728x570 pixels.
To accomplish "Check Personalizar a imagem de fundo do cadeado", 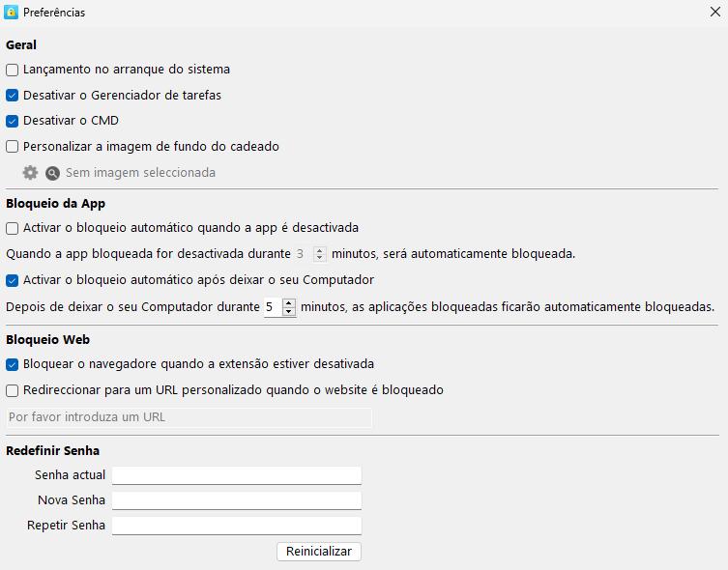I will pyautogui.click(x=13, y=147).
